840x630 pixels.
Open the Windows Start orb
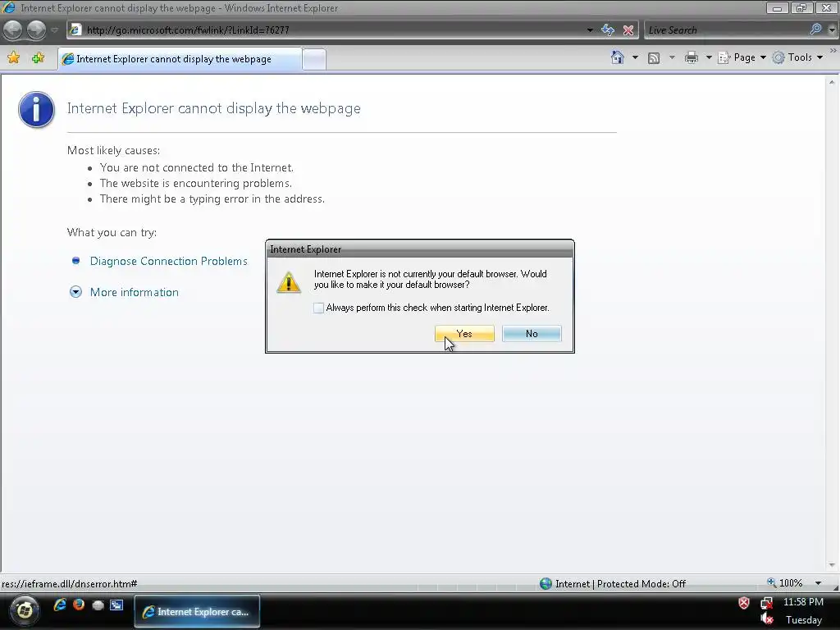[x=24, y=610]
